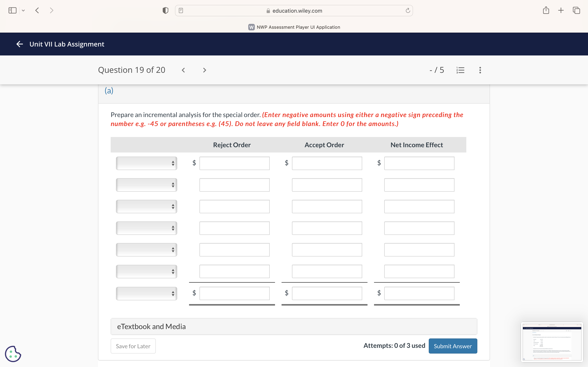The height and width of the screenshot is (367, 588).
Task: Open the question list icon
Action: tap(460, 70)
